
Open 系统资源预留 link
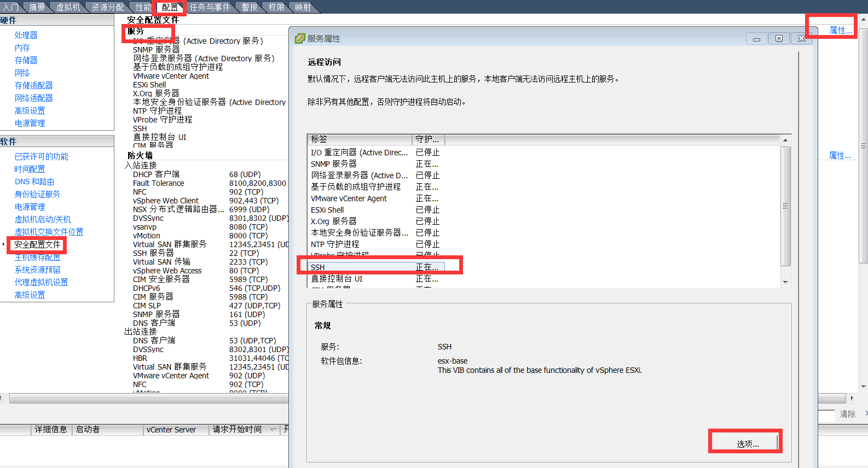coord(38,270)
